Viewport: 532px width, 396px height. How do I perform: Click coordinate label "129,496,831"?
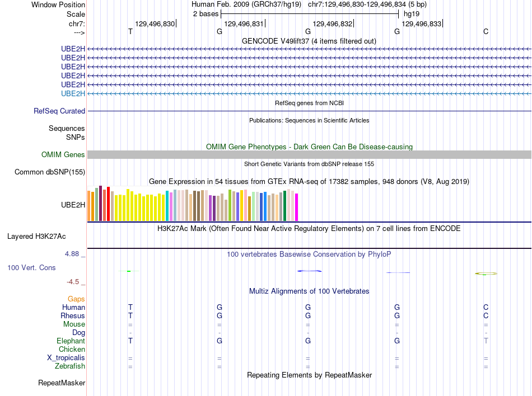tap(244, 23)
